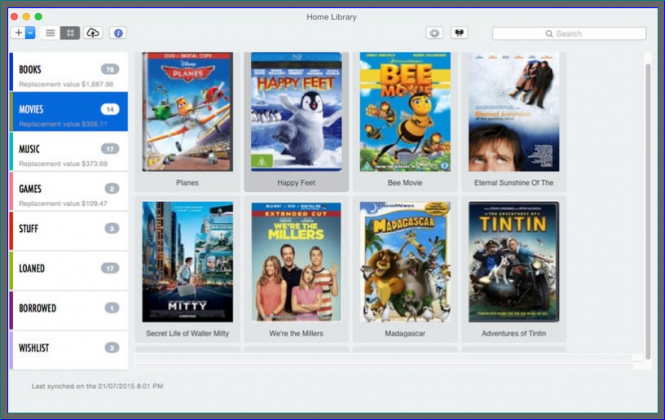This screenshot has height=420, width=665.
Task: Open the Madagascar movie thumbnail
Action: point(405,262)
